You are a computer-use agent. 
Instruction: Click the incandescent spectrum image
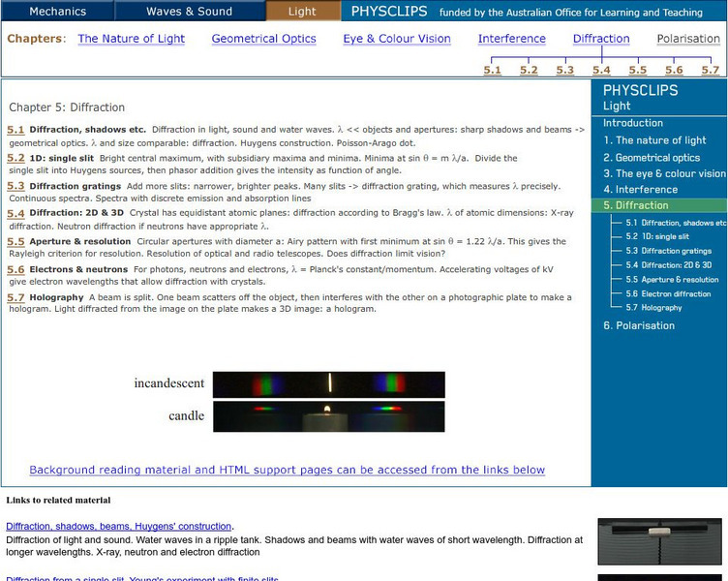click(329, 384)
